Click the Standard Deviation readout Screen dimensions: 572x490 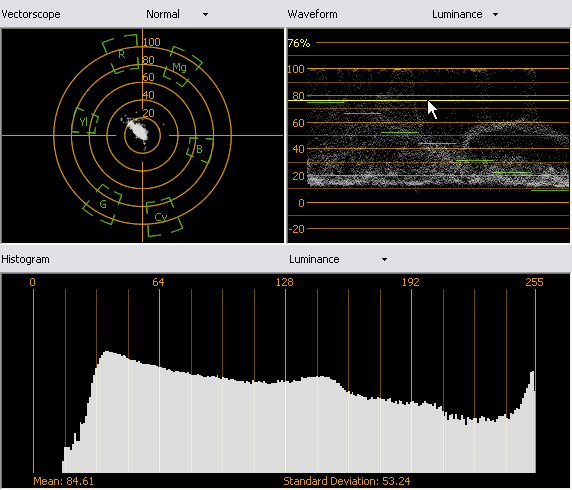pyautogui.click(x=347, y=481)
